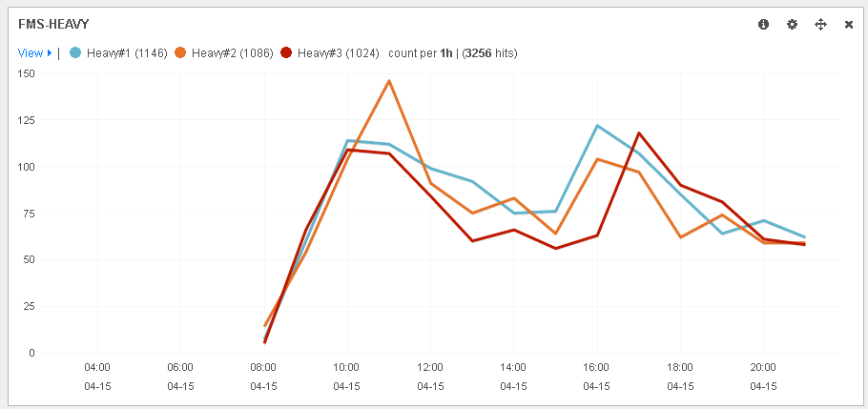Click the orange line peak near 11:00
This screenshot has height=409, width=868.
coord(388,81)
